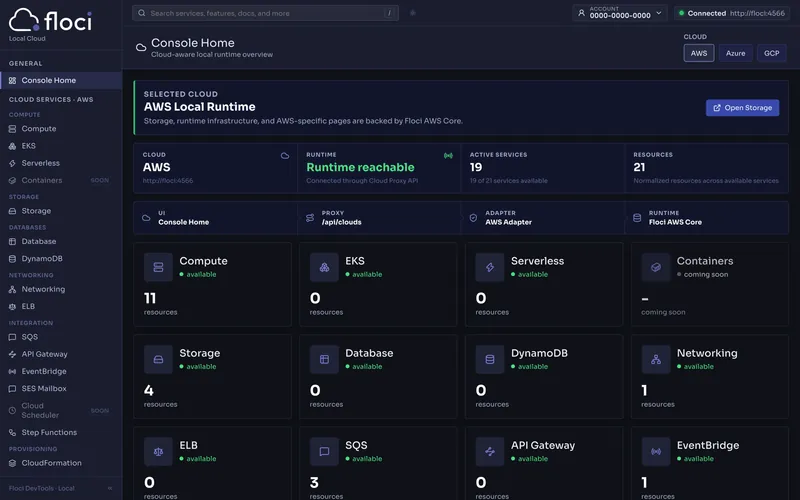Select Cloud Scheduler in the sidebar
The height and width of the screenshot is (500, 800).
(x=61, y=410)
